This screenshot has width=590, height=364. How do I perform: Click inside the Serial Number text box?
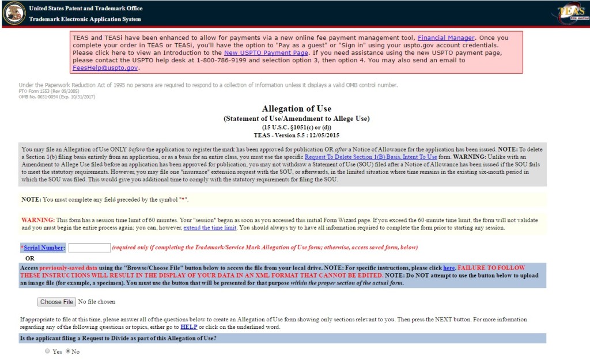pyautogui.click(x=89, y=247)
